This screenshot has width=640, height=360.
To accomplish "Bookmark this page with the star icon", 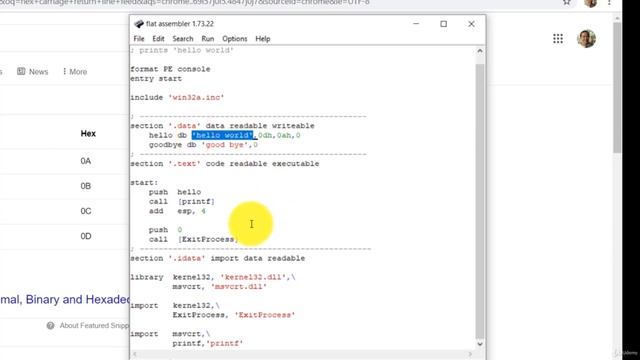I will point(567,2).
